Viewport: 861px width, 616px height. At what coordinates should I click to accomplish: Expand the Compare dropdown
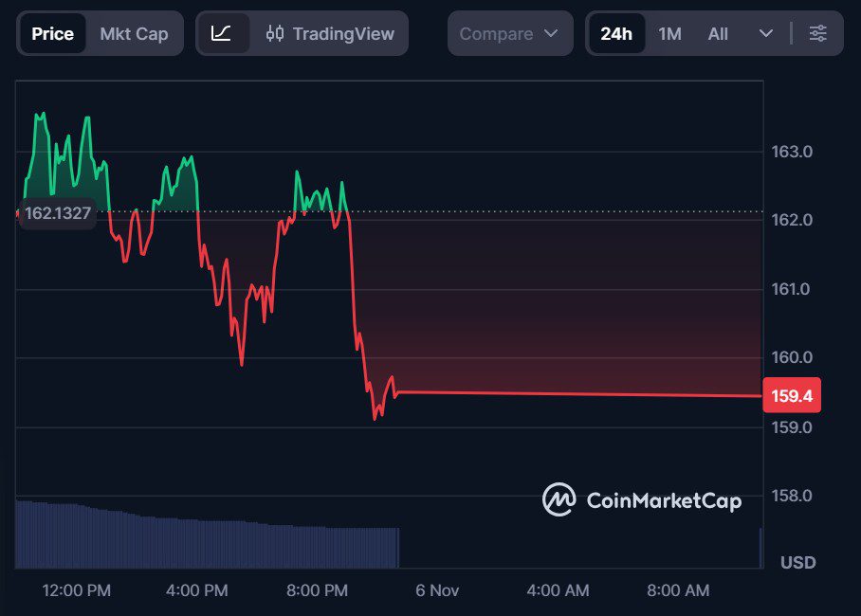(509, 33)
